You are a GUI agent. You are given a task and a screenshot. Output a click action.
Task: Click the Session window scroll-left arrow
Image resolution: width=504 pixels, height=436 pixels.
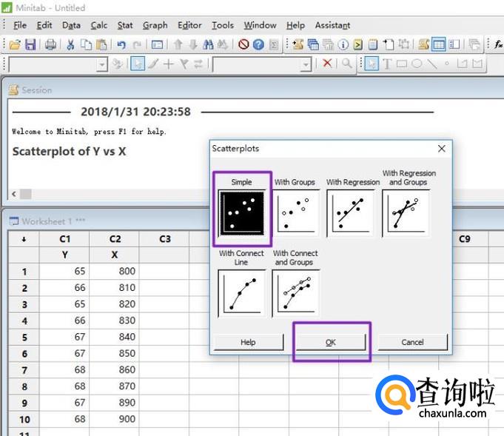tap(14, 194)
